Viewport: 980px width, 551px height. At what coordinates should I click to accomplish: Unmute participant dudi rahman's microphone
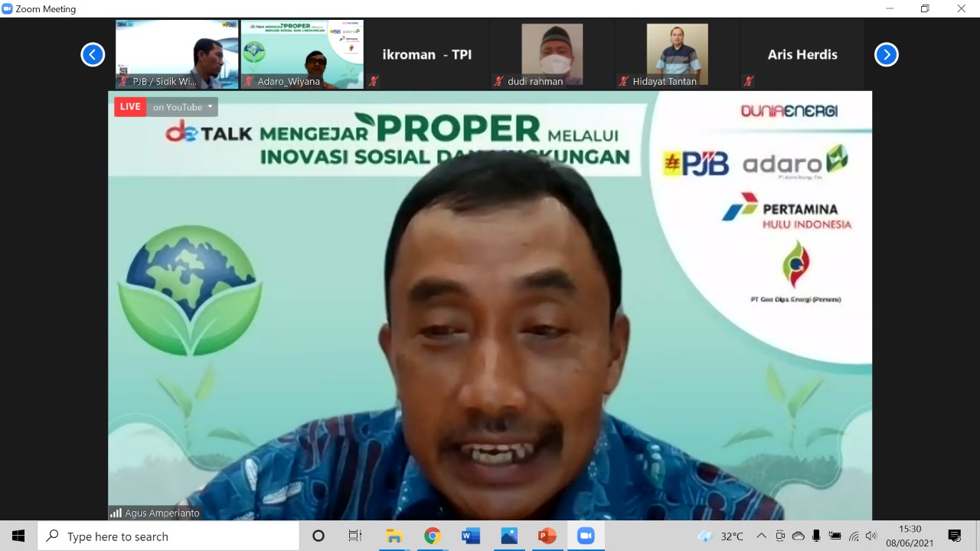point(497,81)
